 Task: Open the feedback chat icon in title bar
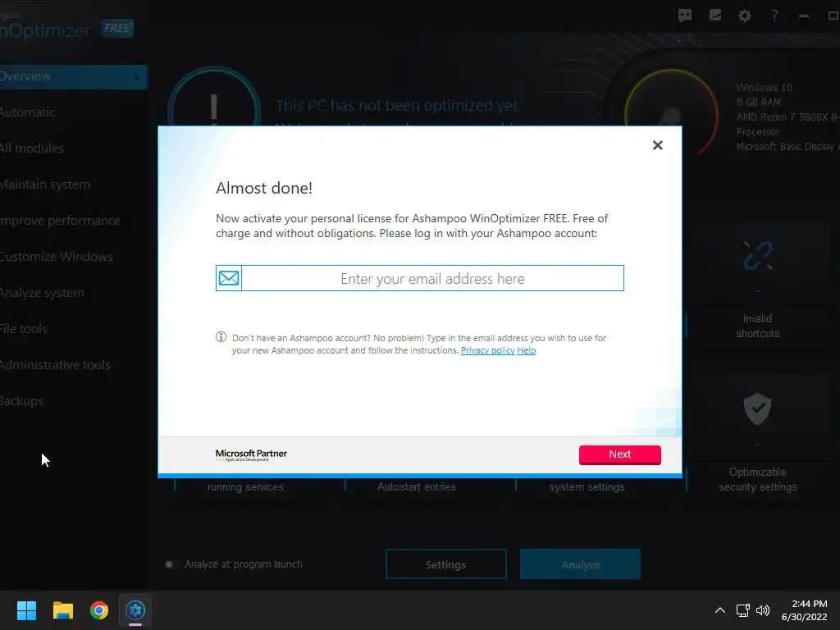click(x=685, y=16)
